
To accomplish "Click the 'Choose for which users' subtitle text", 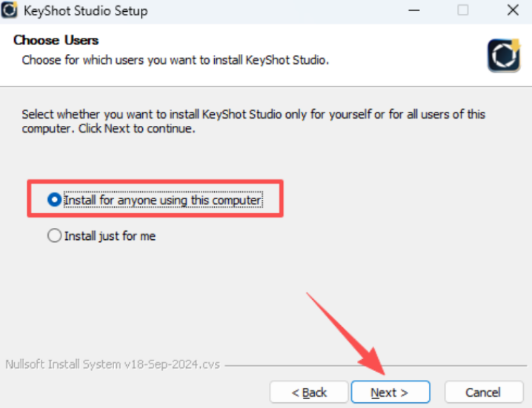I will tap(175, 60).
